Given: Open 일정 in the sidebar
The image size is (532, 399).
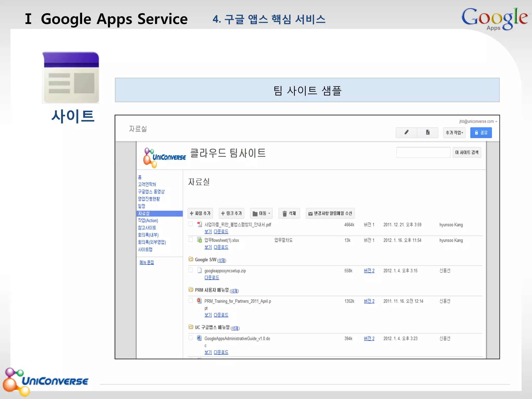Looking at the screenshot, I should (x=142, y=206).
